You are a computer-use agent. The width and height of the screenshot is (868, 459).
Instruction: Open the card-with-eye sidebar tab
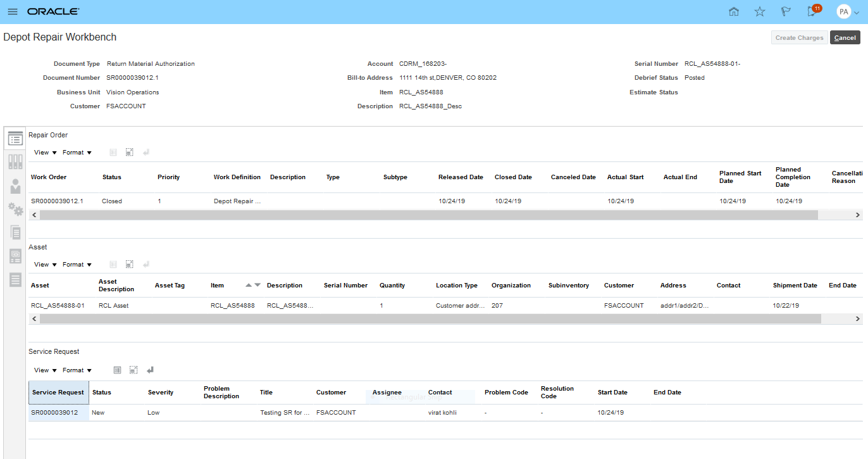pos(16,256)
